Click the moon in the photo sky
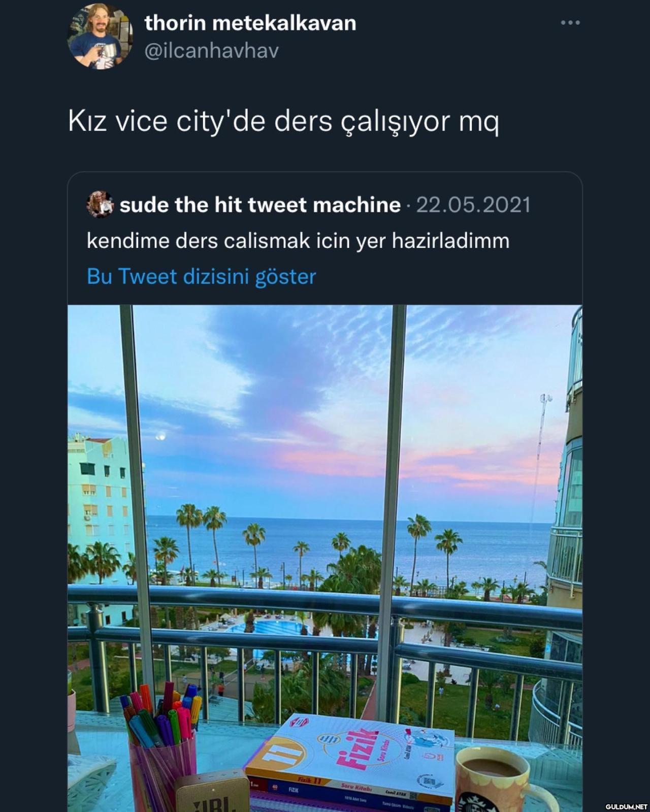This screenshot has width=650, height=812. 160,436
